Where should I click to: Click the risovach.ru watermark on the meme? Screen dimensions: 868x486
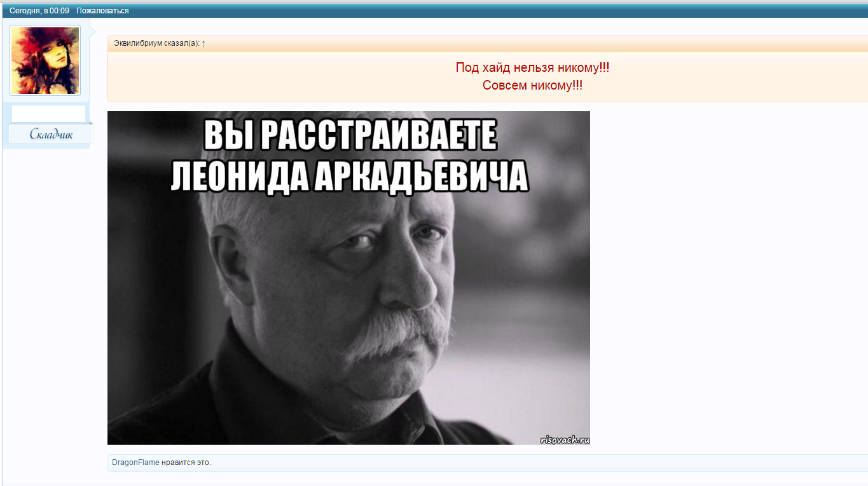point(565,439)
